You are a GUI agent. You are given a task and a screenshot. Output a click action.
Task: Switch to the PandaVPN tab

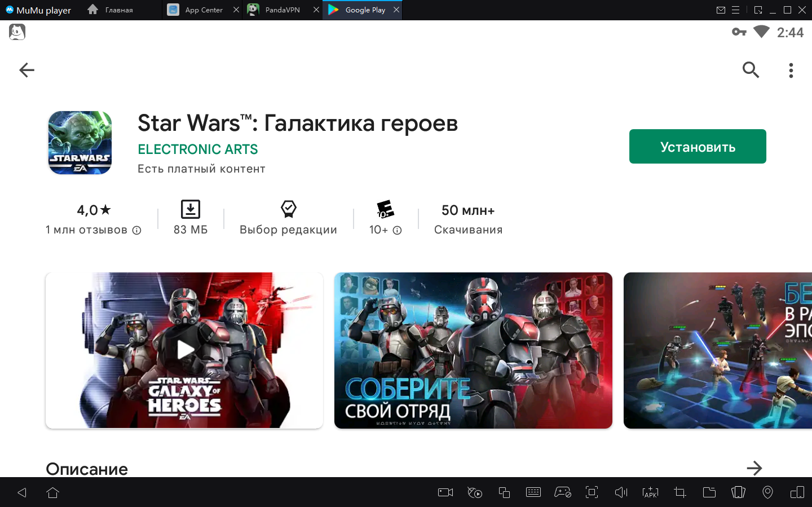[282, 10]
